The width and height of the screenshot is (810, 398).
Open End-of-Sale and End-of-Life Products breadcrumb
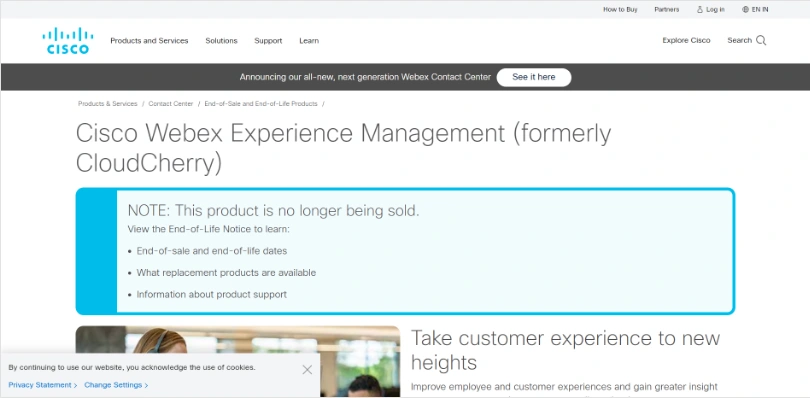pos(261,104)
